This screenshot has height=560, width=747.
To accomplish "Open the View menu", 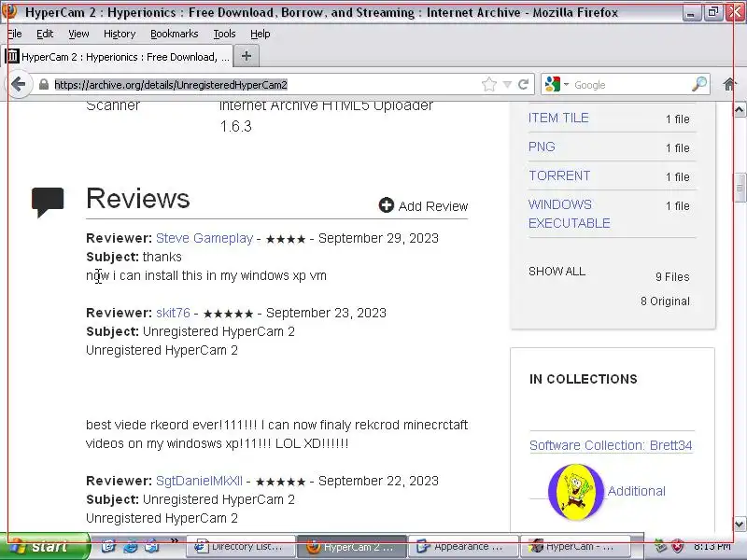I will coord(78,34).
